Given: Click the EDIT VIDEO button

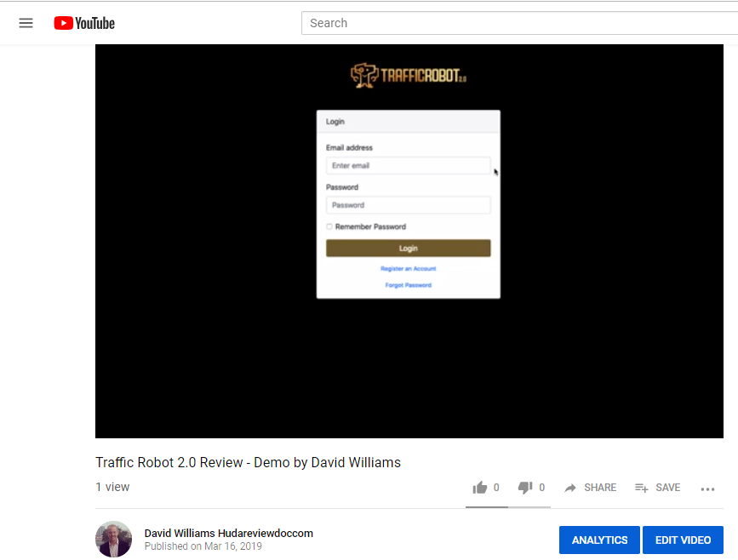Looking at the screenshot, I should pos(683,540).
